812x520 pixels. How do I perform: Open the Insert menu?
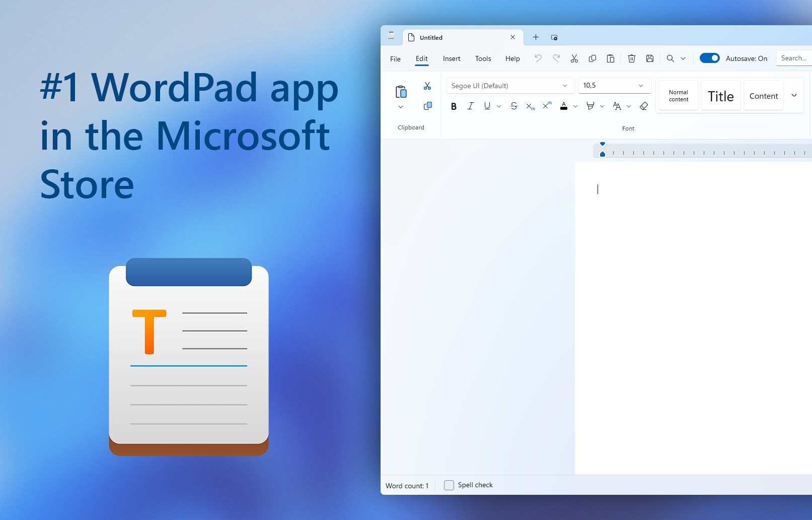[452, 59]
